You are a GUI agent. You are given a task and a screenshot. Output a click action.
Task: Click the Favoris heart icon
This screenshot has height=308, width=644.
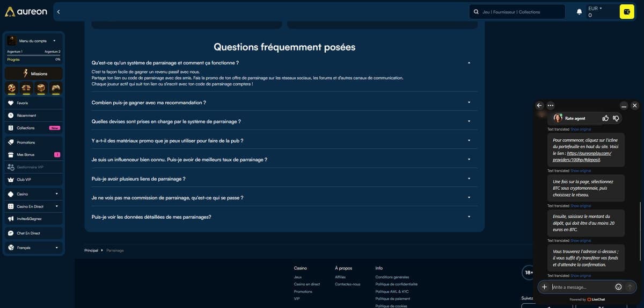(x=11, y=103)
